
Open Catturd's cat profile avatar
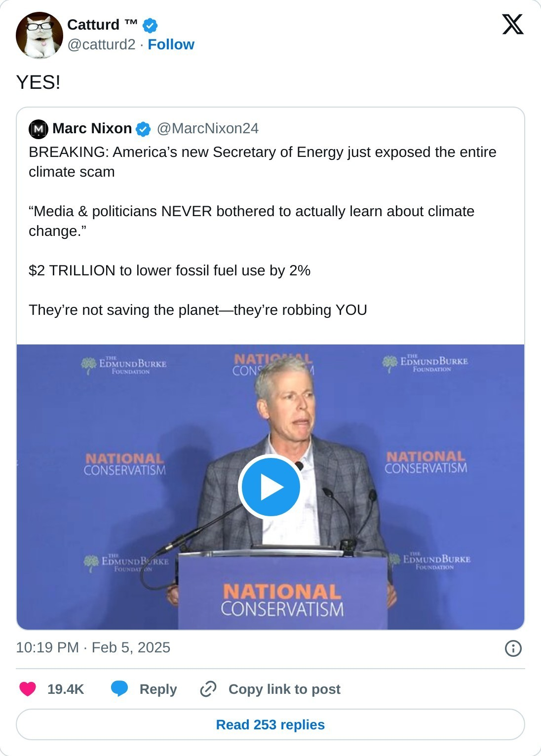coord(39,35)
